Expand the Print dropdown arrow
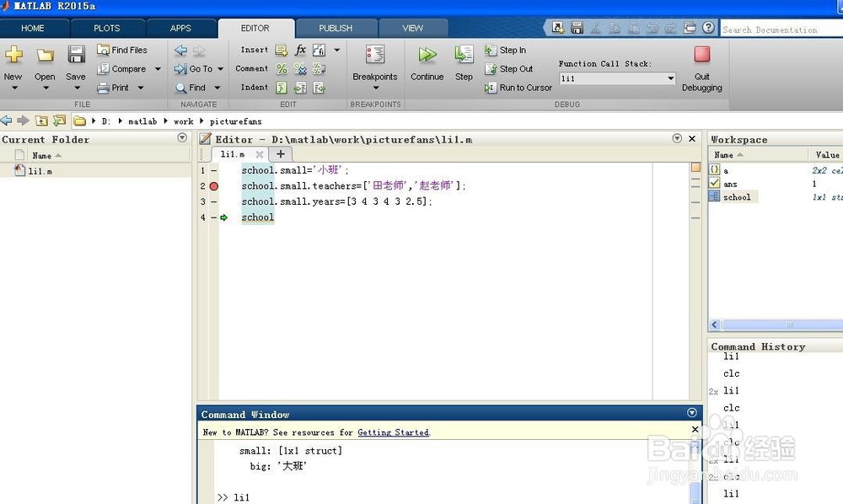Viewport: 843px width, 504px height. [x=141, y=88]
